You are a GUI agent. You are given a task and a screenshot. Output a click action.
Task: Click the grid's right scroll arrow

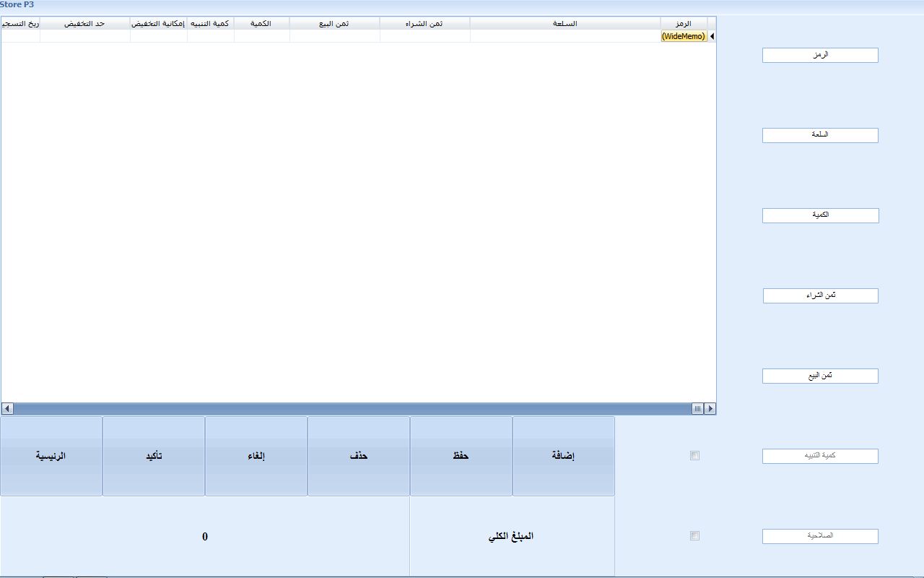pos(710,409)
